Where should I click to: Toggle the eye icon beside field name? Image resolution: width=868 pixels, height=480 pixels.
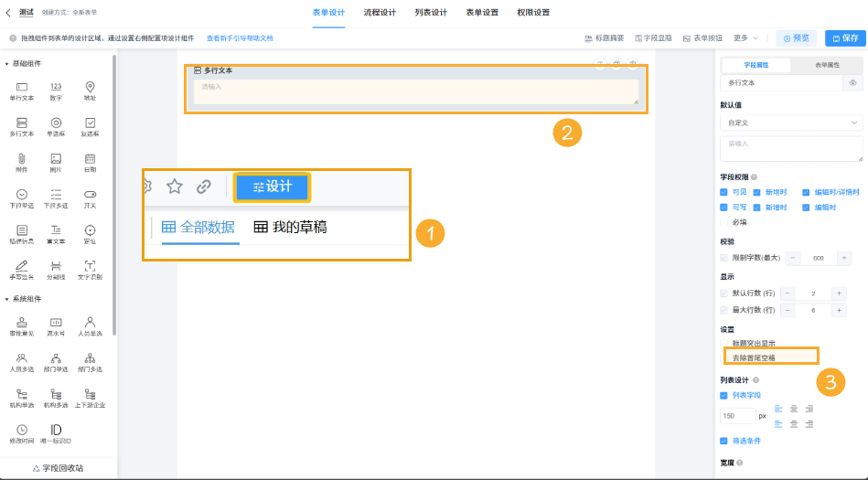click(852, 83)
